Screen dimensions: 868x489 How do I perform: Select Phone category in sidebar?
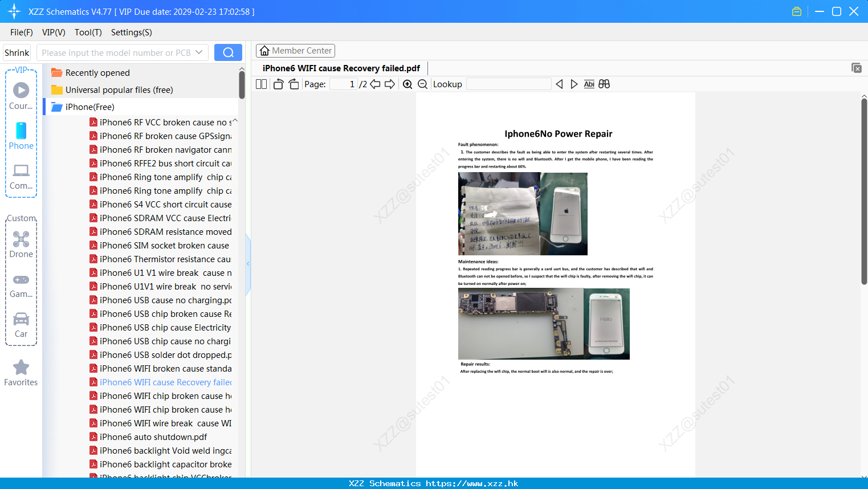(21, 136)
